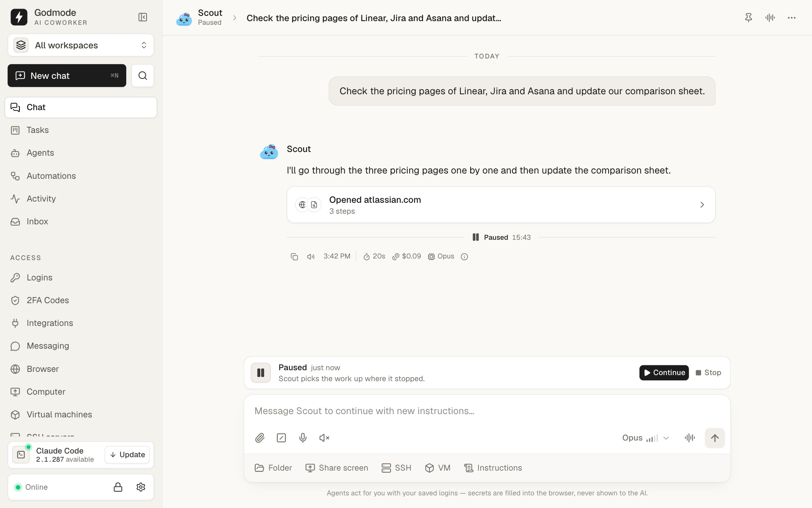Click the Scout agent avatar in header
The height and width of the screenshot is (508, 812).
(x=184, y=19)
